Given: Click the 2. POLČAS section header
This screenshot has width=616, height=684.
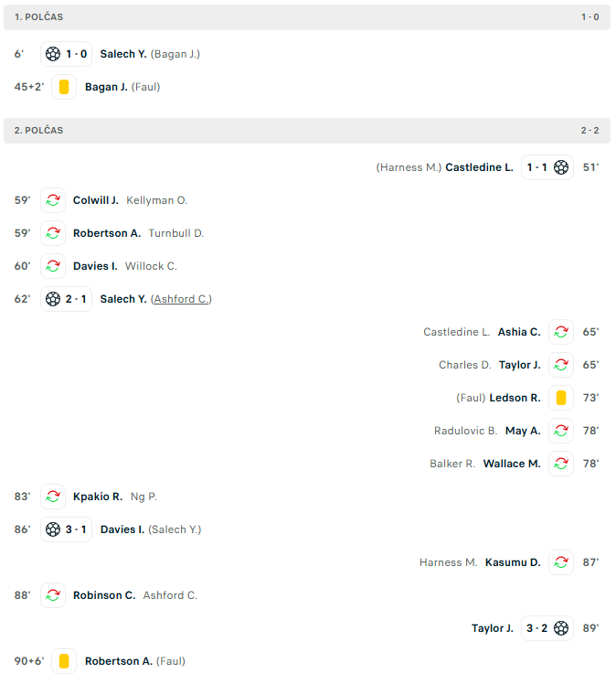Looking at the screenshot, I should pyautogui.click(x=39, y=131).
